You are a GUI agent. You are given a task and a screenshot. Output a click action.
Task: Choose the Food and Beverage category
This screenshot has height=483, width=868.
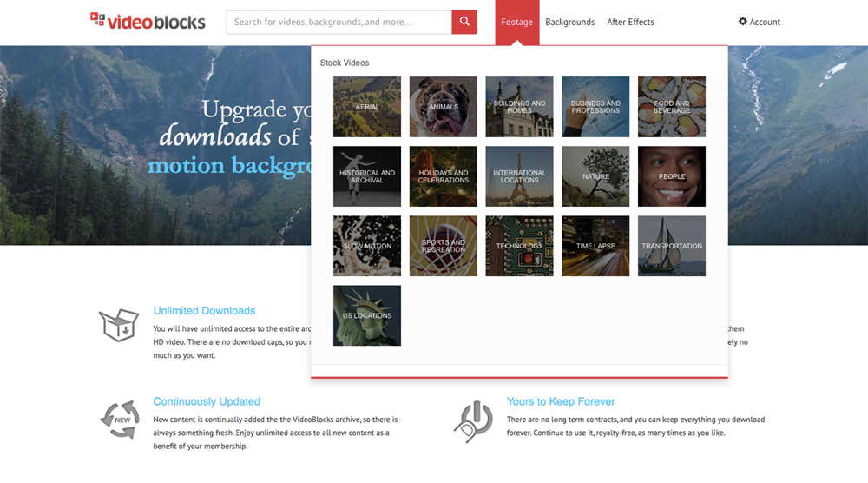coord(672,107)
